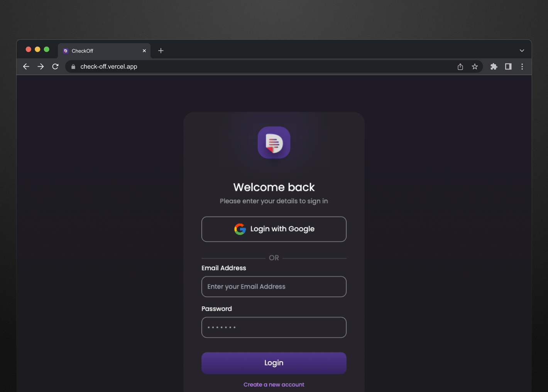
Task: Click the Password label
Action: (x=217, y=309)
